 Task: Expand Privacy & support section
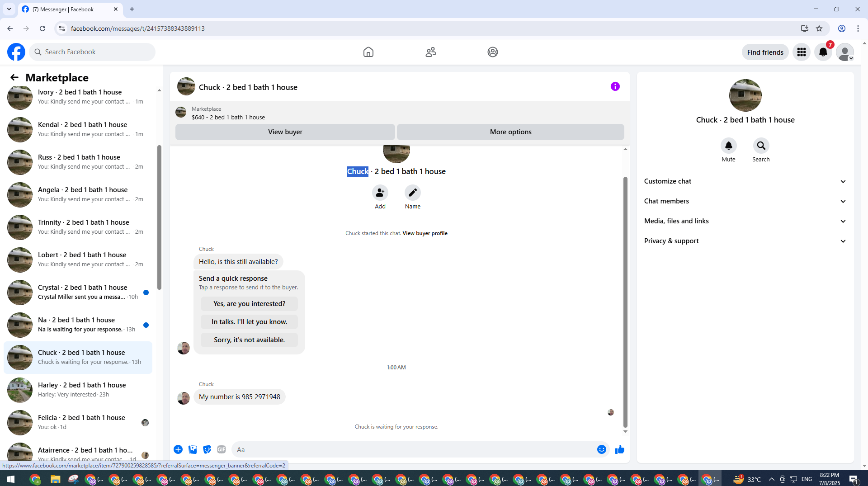745,241
